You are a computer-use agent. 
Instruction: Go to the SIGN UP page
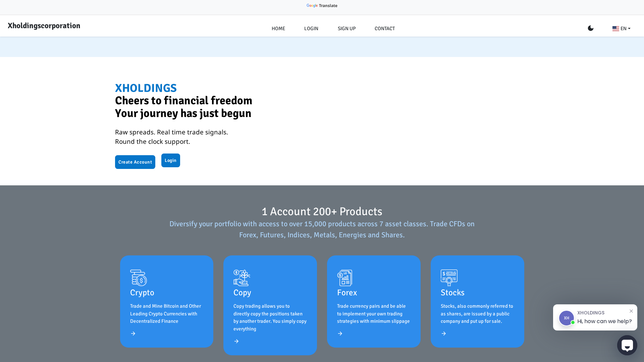coord(346,28)
